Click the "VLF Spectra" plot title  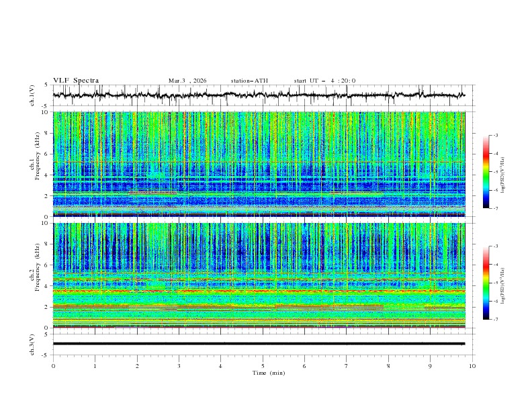point(76,81)
